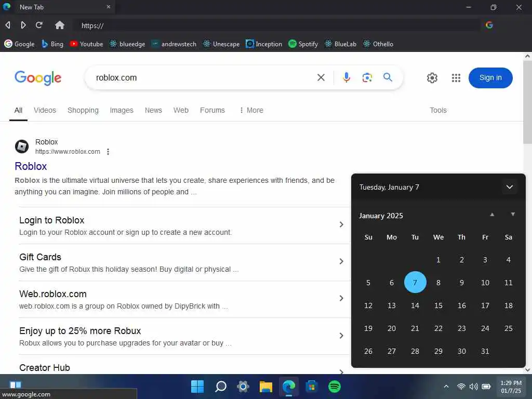Clear the search box with the X icon
Image resolution: width=532 pixels, height=399 pixels.
coord(321,78)
